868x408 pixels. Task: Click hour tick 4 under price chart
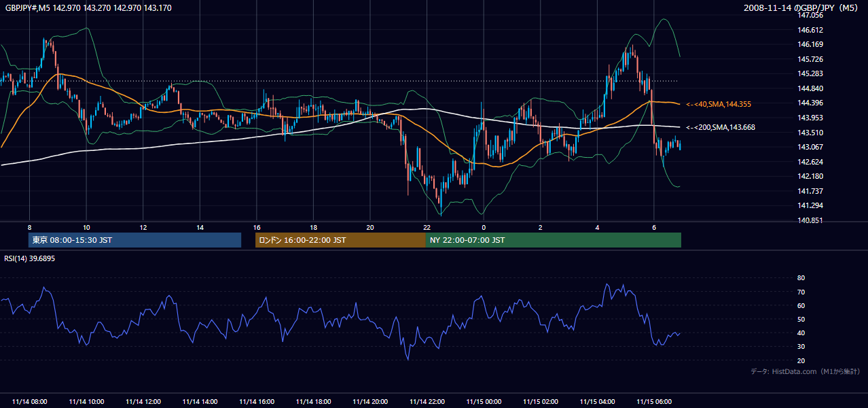coord(597,227)
